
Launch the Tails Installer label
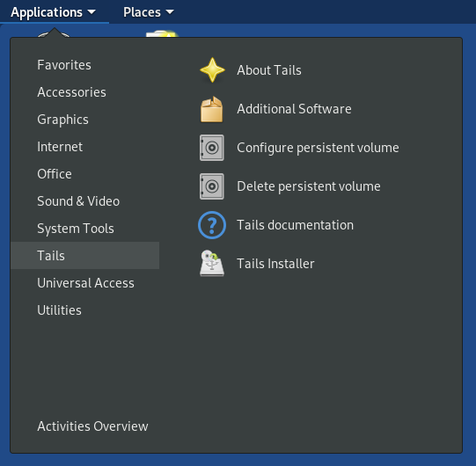tap(275, 264)
